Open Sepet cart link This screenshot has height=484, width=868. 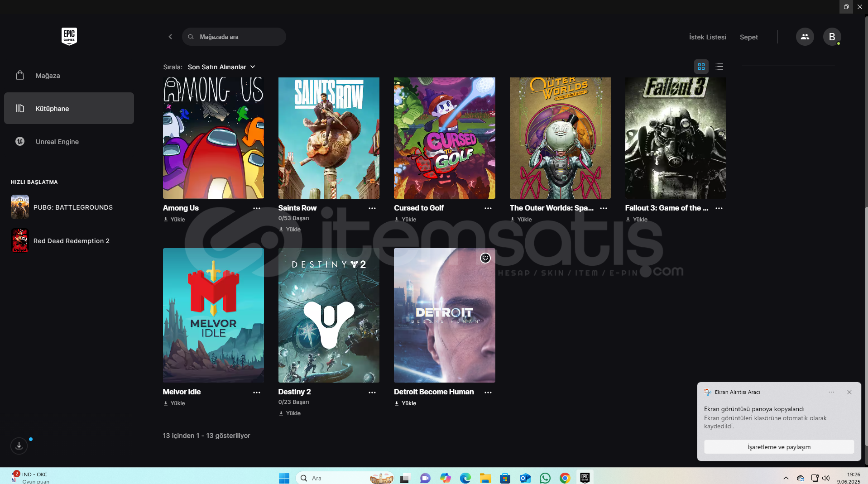click(748, 37)
